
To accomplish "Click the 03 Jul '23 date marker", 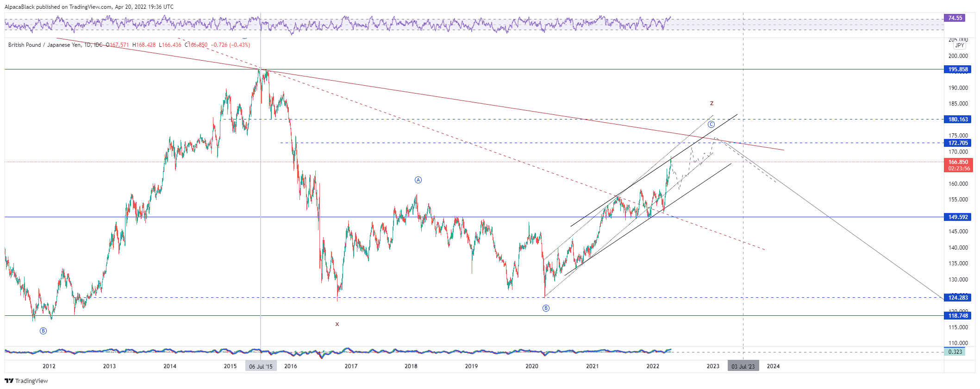I will [743, 366].
